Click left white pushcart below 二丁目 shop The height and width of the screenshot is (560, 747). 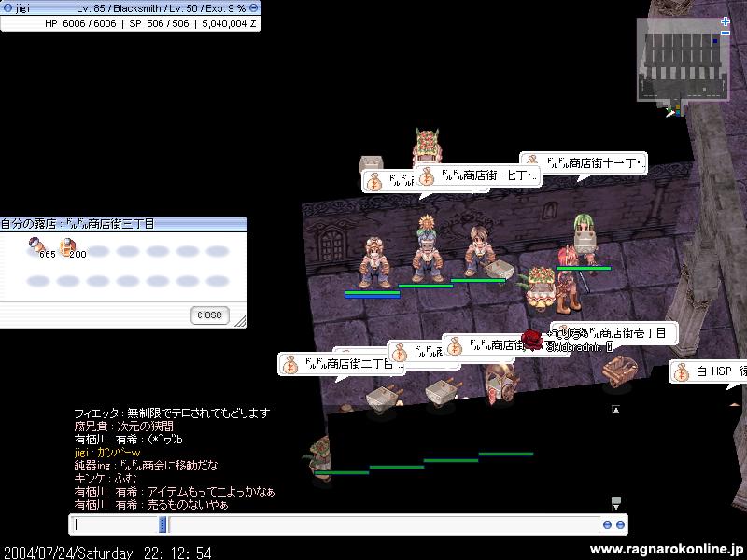[x=385, y=399]
